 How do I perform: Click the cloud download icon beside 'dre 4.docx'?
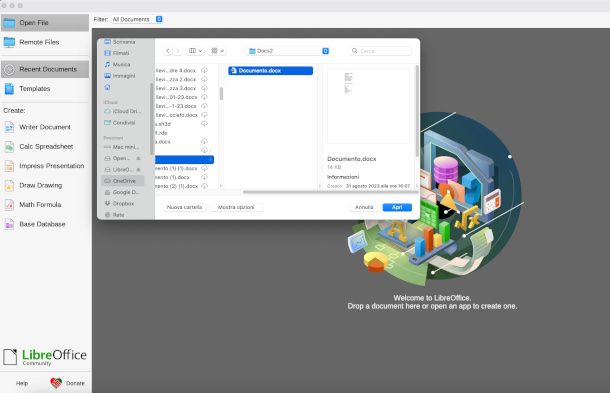[x=204, y=70]
